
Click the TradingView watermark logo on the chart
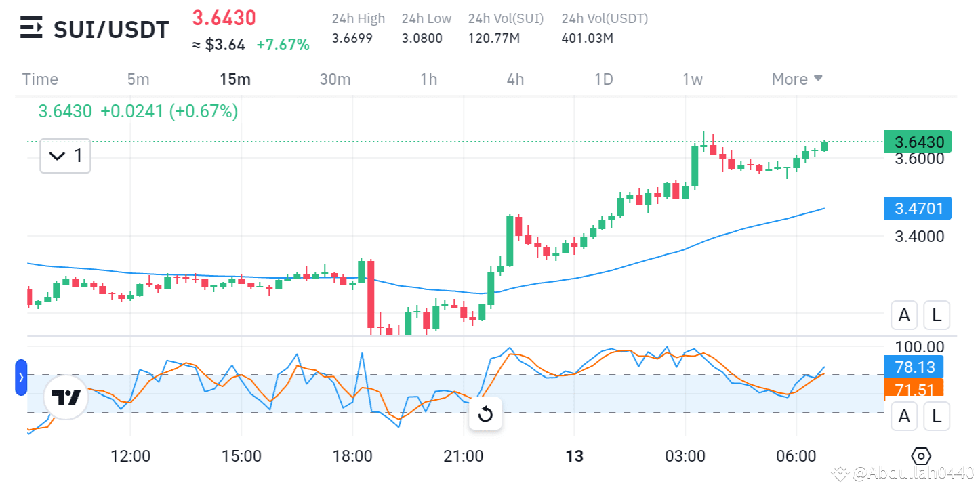pyautogui.click(x=66, y=398)
